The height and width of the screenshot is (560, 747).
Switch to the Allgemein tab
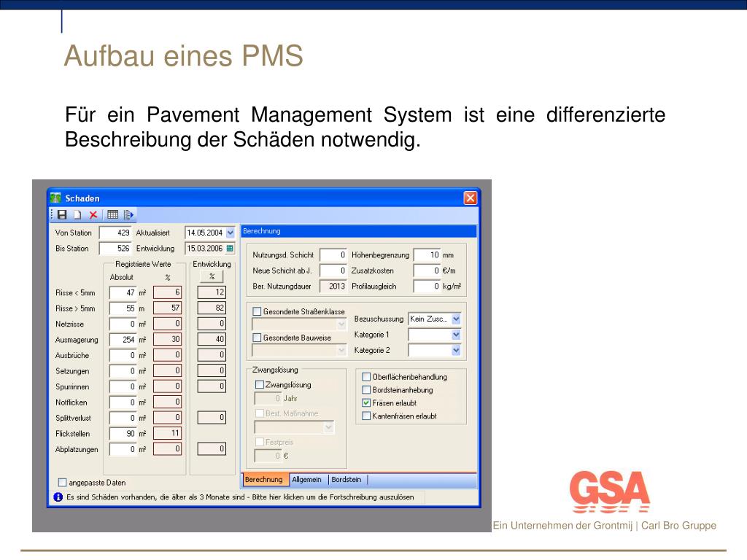[x=307, y=480]
